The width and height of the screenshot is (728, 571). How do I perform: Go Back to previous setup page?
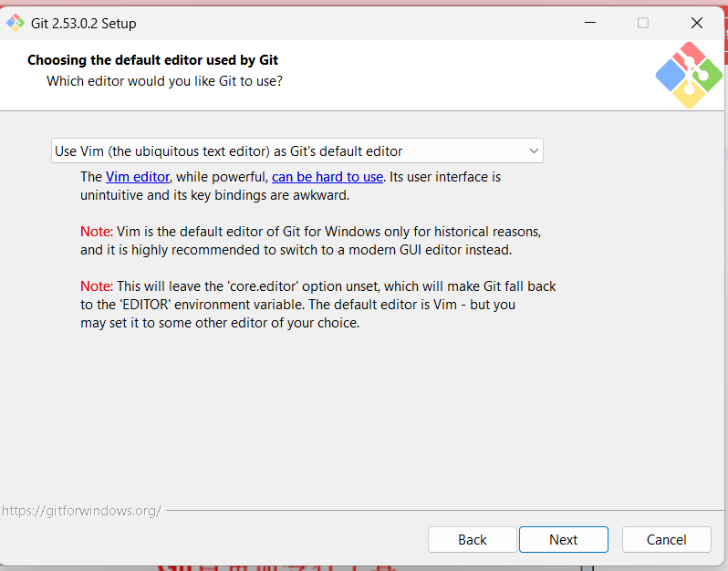point(473,539)
